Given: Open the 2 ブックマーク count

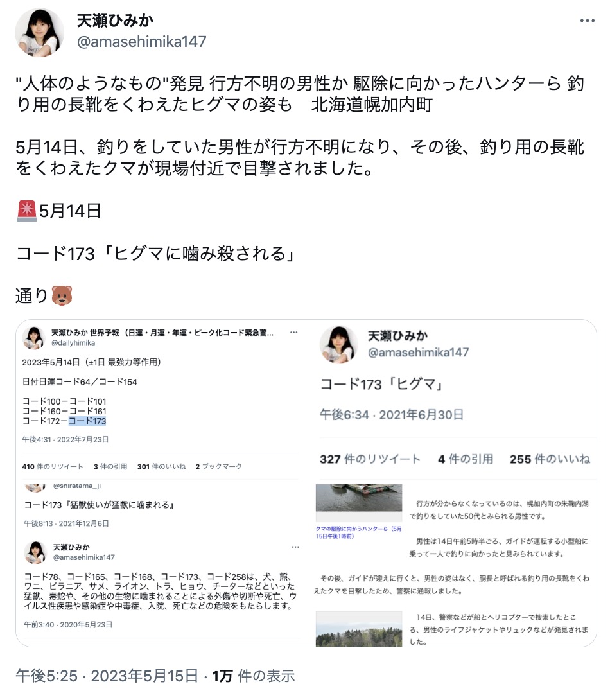Looking at the screenshot, I should [x=219, y=466].
